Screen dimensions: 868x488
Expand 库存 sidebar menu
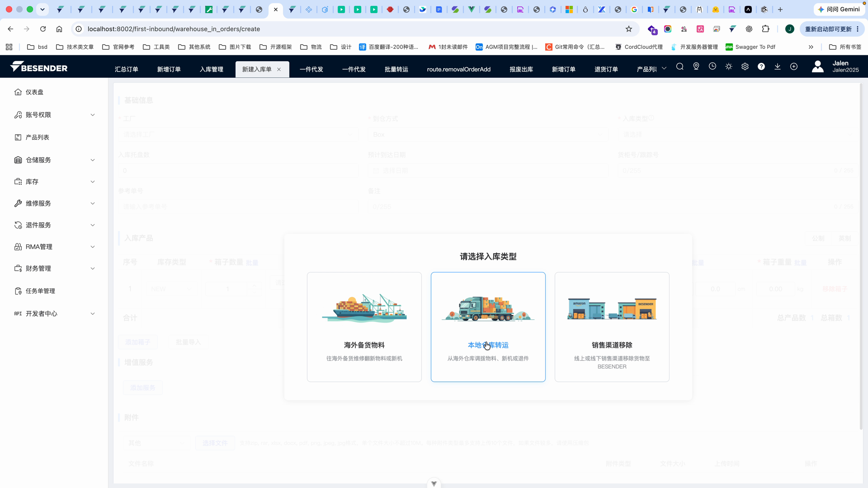(x=54, y=182)
